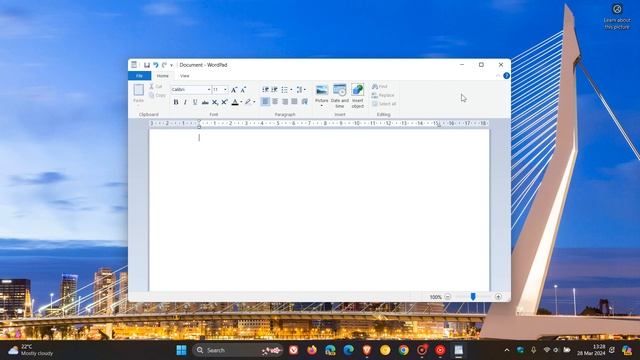Toggle Center text alignment

[x=275, y=102]
